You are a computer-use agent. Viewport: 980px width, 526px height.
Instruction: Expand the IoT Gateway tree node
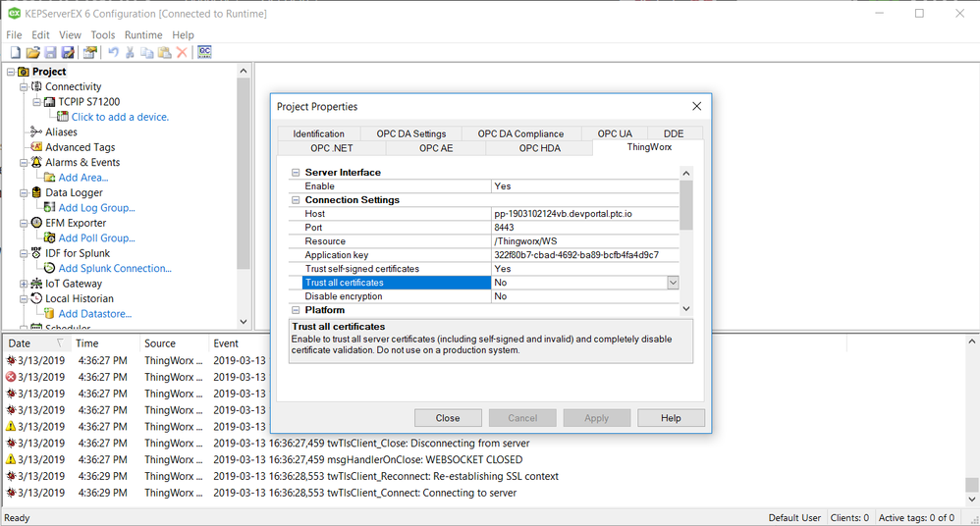pos(24,284)
